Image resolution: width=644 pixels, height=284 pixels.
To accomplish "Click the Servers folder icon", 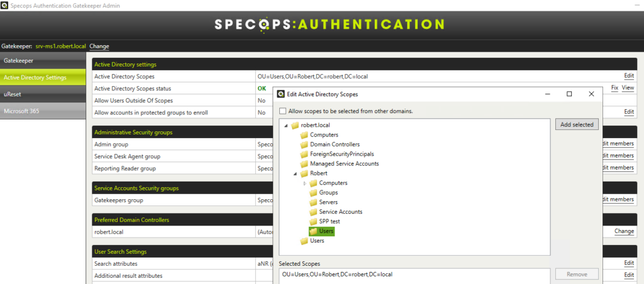I will (x=313, y=202).
